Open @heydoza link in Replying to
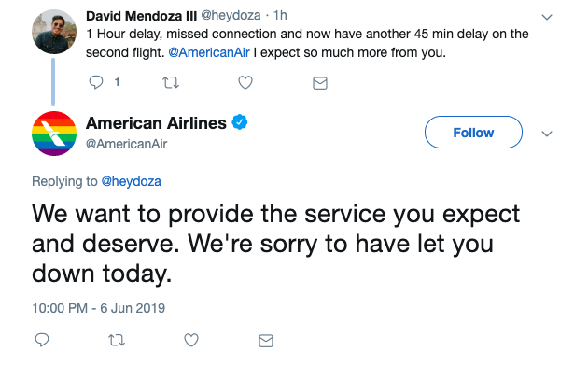The width and height of the screenshot is (588, 366). [x=132, y=181]
